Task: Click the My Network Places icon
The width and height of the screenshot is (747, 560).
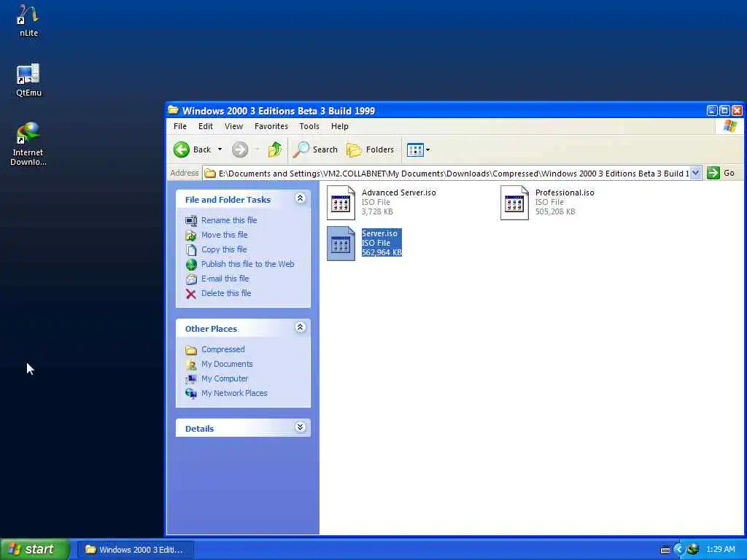Action: 191,393
